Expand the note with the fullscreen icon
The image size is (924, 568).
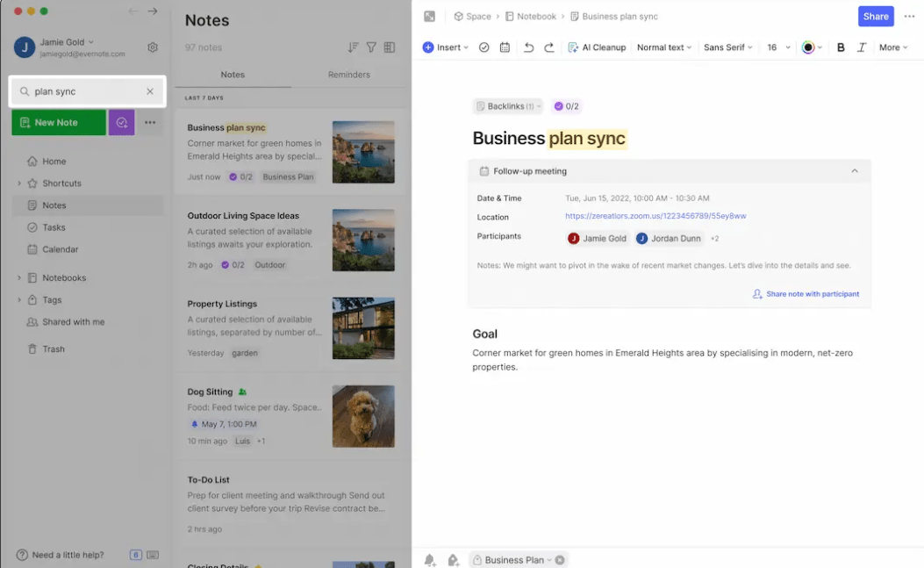click(430, 17)
